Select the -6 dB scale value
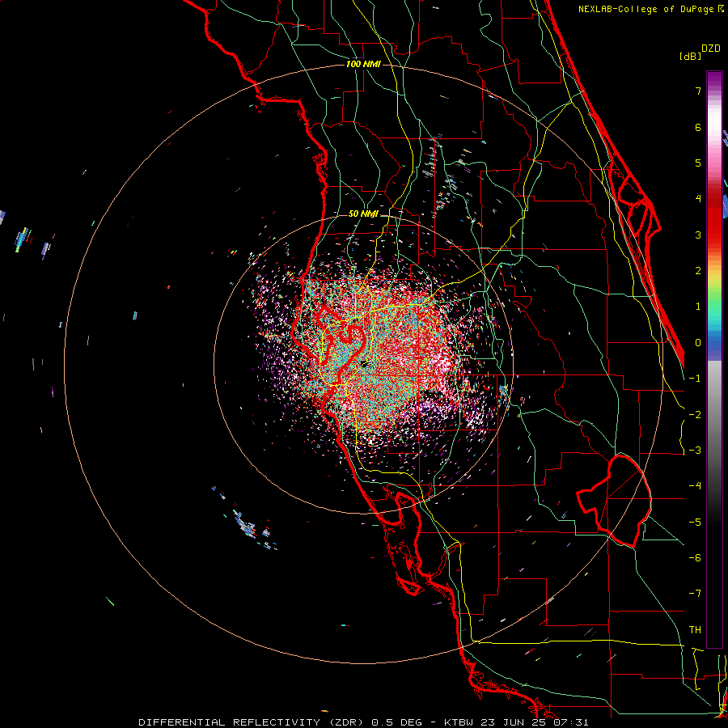 (695, 558)
